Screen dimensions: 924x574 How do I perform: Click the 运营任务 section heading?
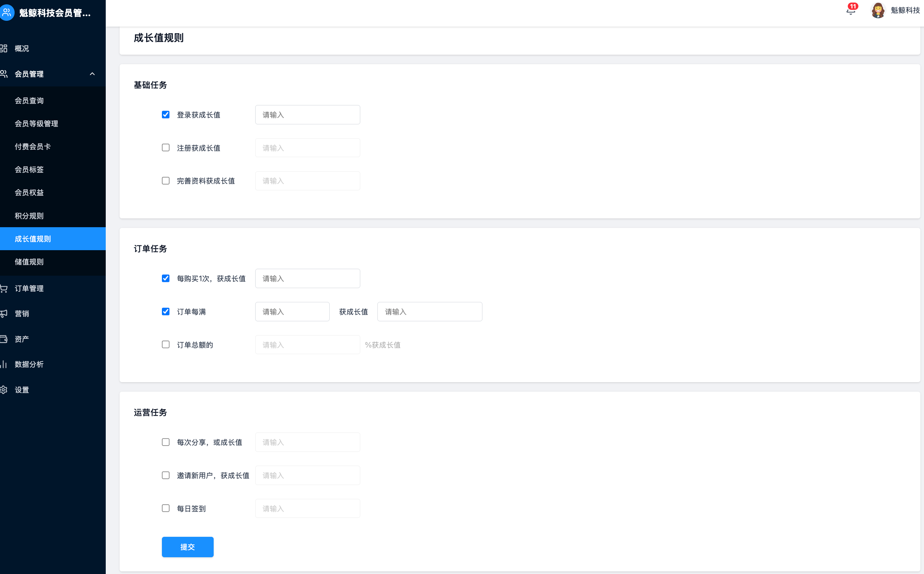(x=150, y=412)
